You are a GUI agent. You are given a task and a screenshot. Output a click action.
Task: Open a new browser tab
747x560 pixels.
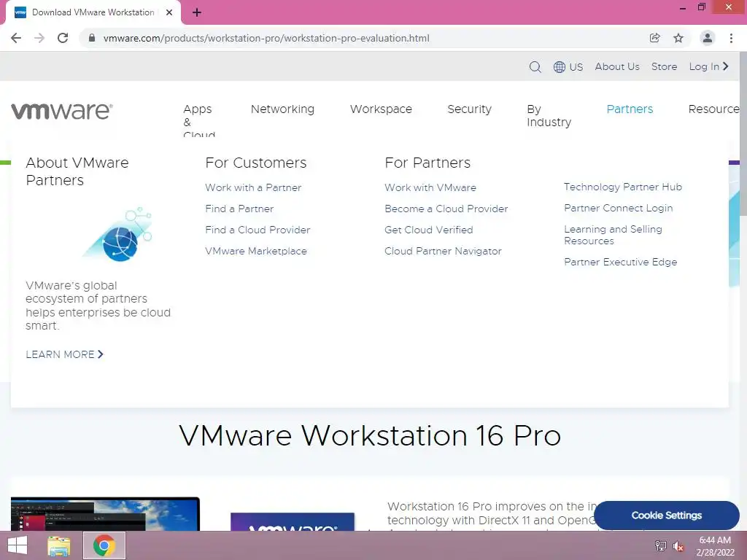(x=197, y=12)
